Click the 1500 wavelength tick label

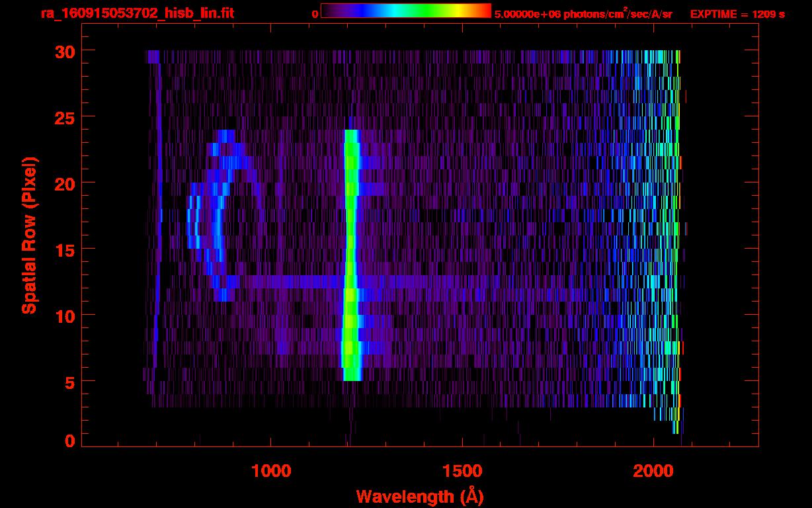(x=462, y=471)
